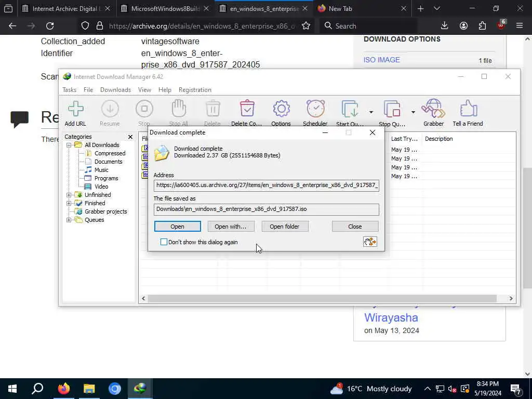Image resolution: width=532 pixels, height=399 pixels.
Task: Open File Explorer from the taskbar
Action: click(x=89, y=389)
